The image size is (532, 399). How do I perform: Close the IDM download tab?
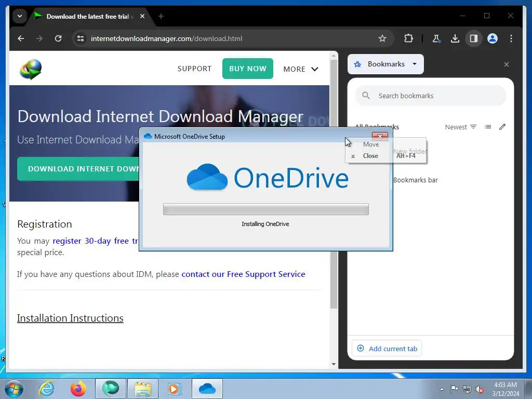tap(142, 16)
